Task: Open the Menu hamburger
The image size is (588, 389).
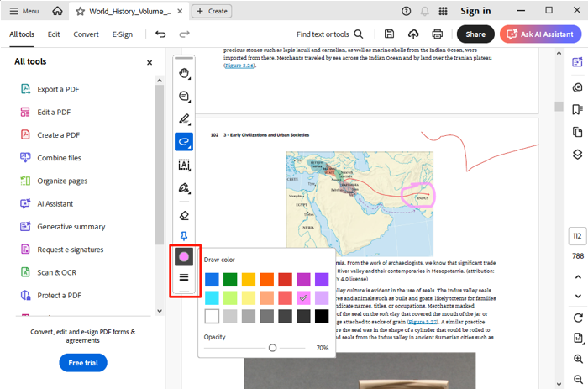Action: (x=24, y=11)
